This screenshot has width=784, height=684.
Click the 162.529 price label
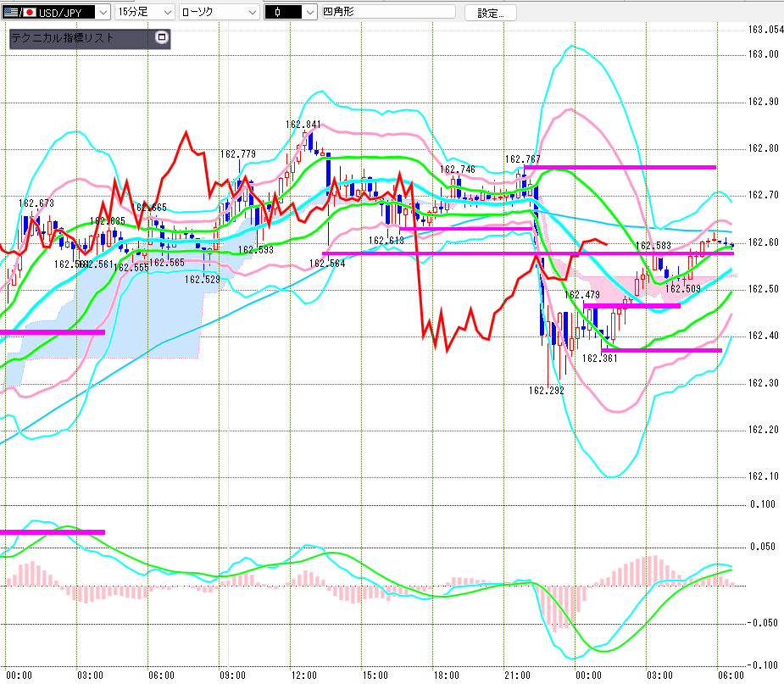[x=202, y=280]
